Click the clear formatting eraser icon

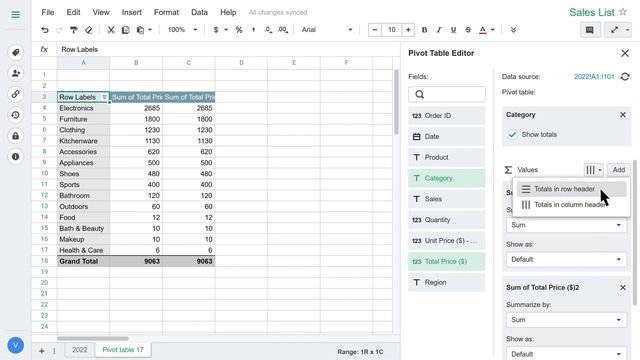pyautogui.click(x=89, y=30)
